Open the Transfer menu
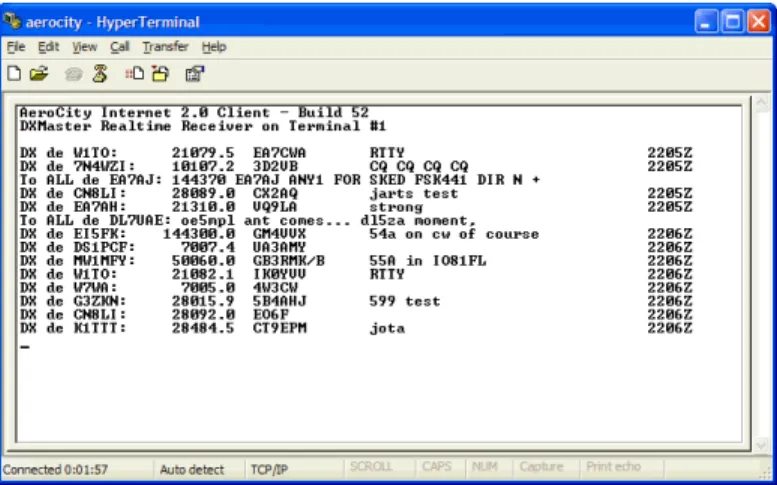The width and height of the screenshot is (777, 485). point(166,47)
